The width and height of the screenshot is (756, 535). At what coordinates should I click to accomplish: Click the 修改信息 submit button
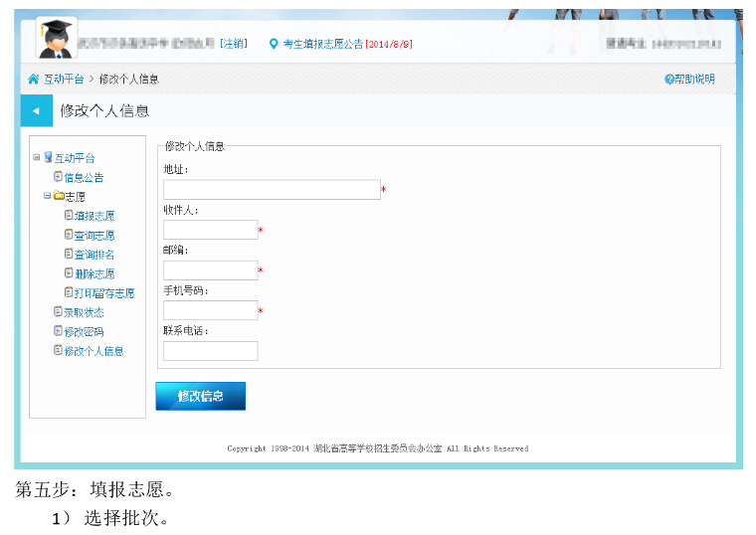pyautogui.click(x=200, y=396)
